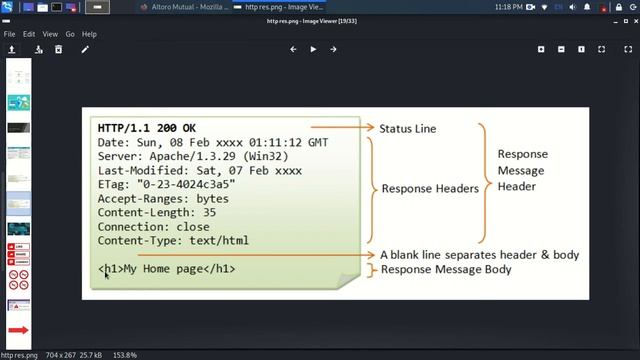Start the slideshow with the play button
Screen dimensions: 640x360
(x=313, y=49)
